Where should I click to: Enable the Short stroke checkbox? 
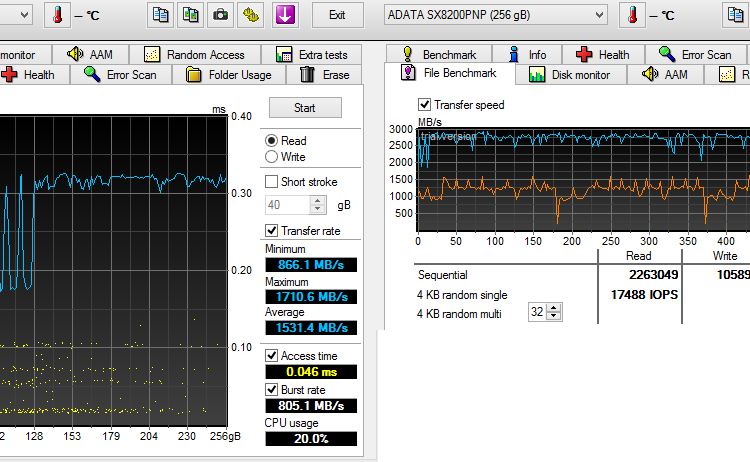tap(272, 182)
